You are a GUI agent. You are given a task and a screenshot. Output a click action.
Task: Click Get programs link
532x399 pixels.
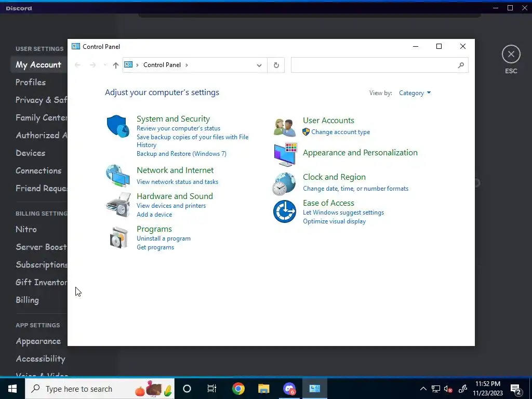155,247
